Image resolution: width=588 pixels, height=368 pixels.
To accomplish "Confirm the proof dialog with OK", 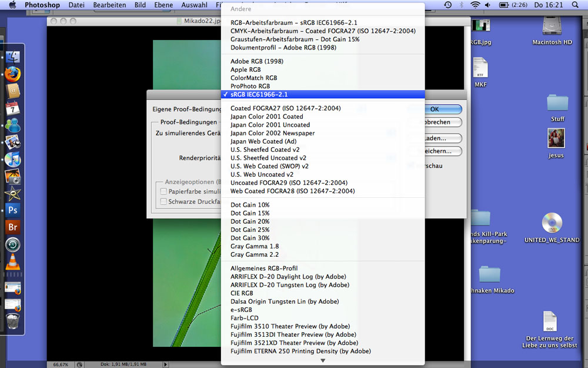I will tap(435, 109).
